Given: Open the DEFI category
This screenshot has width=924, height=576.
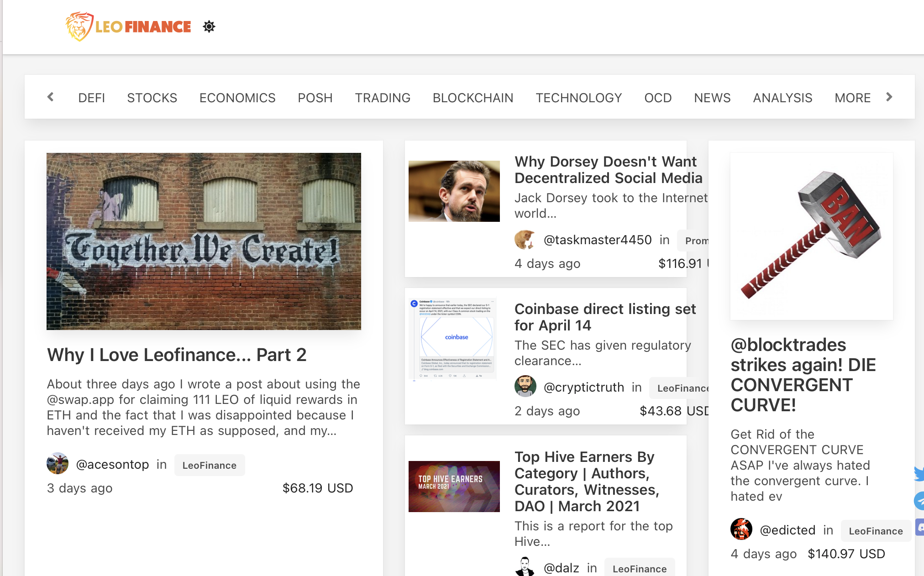Looking at the screenshot, I should (91, 98).
